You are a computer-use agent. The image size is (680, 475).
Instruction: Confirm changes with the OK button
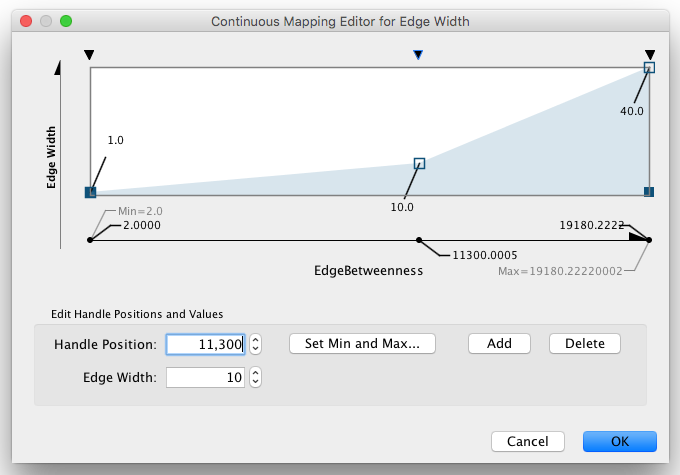(x=619, y=441)
